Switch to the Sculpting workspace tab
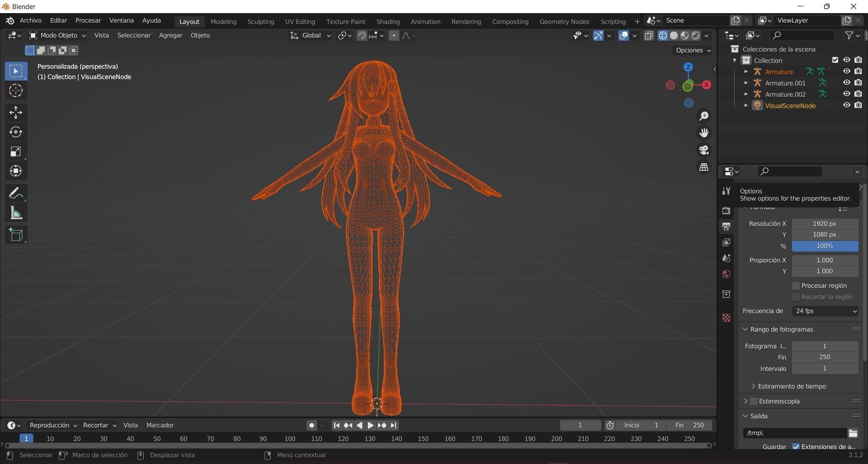The height and width of the screenshot is (464, 868). coord(260,21)
